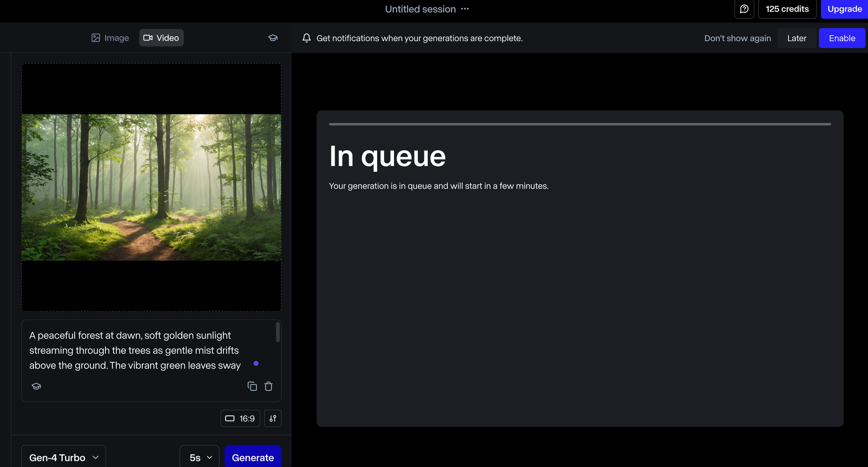Click the Later button on notification banner
The height and width of the screenshot is (467, 868).
[x=796, y=38]
